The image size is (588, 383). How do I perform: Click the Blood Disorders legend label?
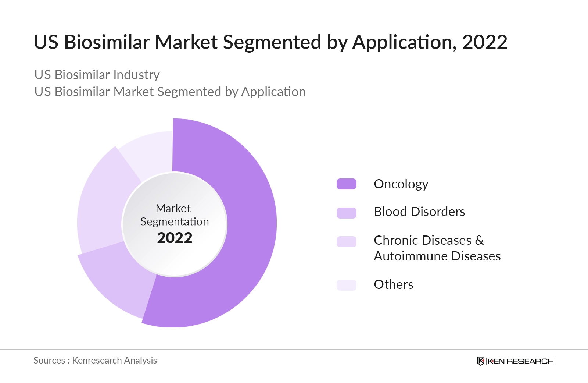pyautogui.click(x=419, y=212)
